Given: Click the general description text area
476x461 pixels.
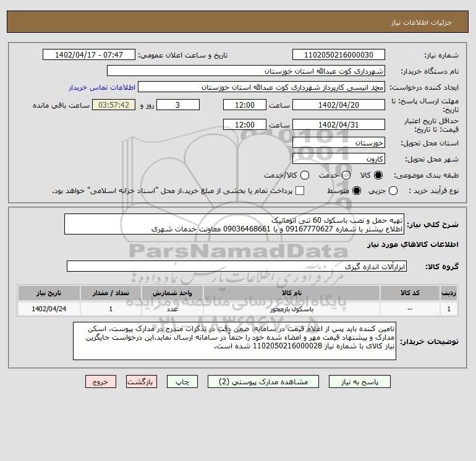Looking at the screenshot, I should 234,224.
